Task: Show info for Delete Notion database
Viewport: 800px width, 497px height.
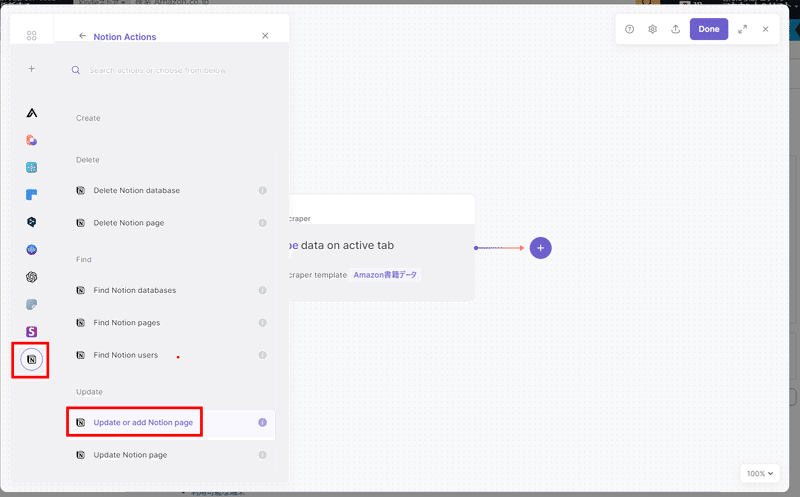Action: pyautogui.click(x=262, y=190)
